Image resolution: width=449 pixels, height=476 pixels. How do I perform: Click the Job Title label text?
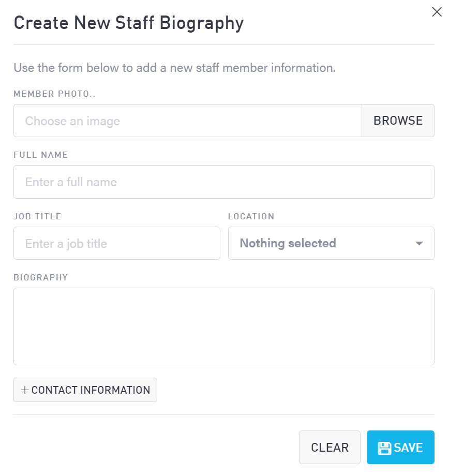37,216
